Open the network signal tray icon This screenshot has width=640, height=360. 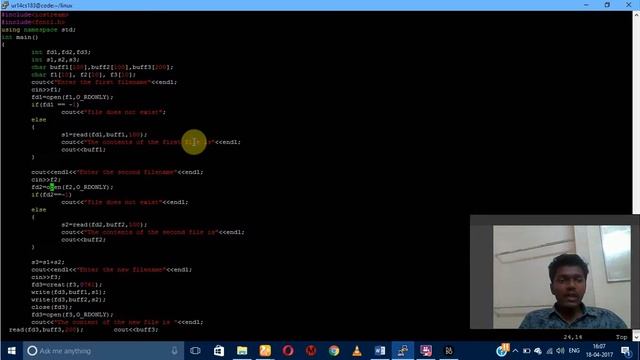[549, 351]
